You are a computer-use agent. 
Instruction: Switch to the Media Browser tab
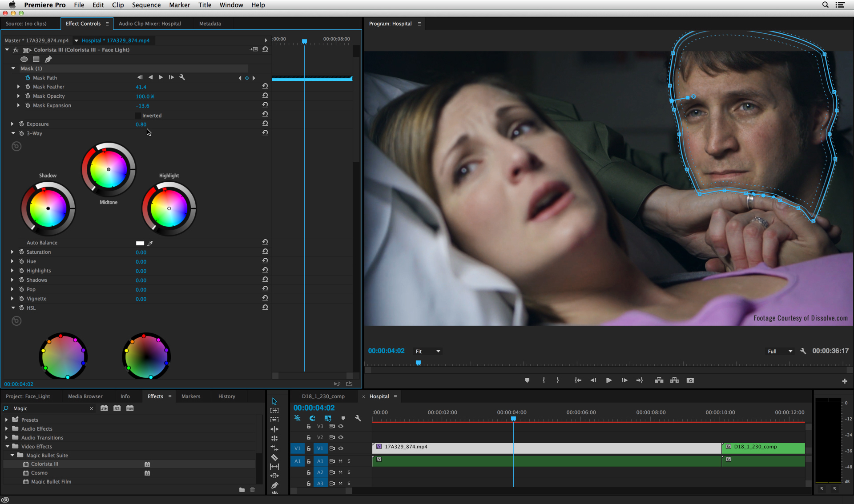(x=85, y=396)
